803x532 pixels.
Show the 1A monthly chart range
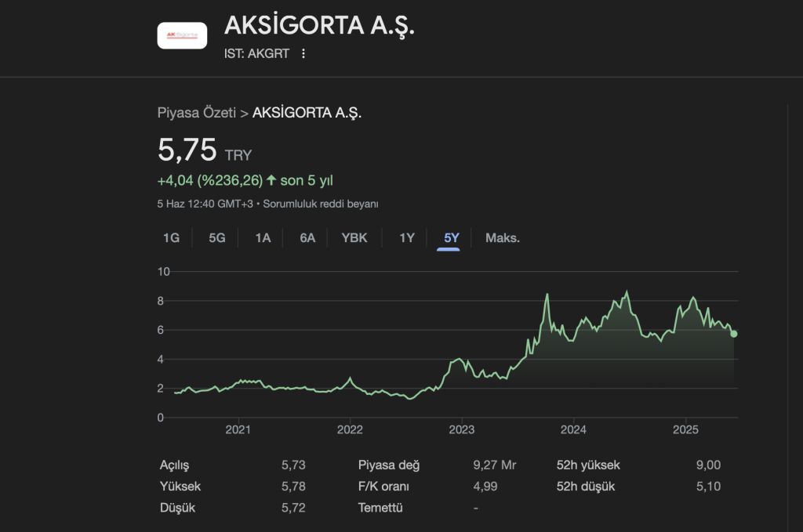click(263, 237)
